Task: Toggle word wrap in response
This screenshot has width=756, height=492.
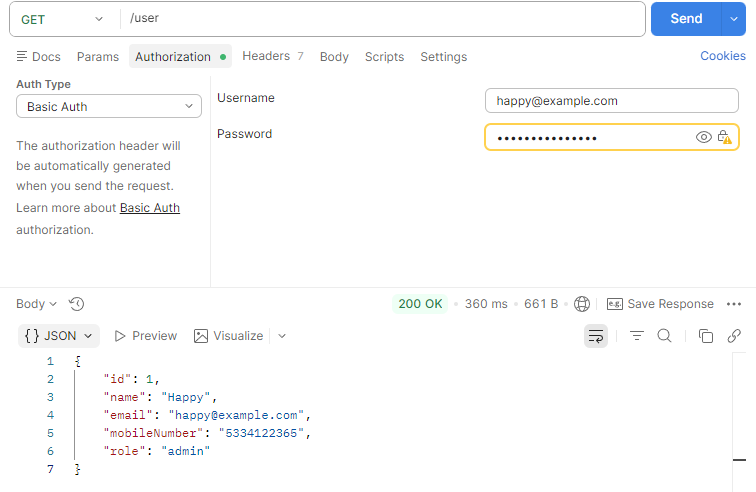Action: click(596, 336)
